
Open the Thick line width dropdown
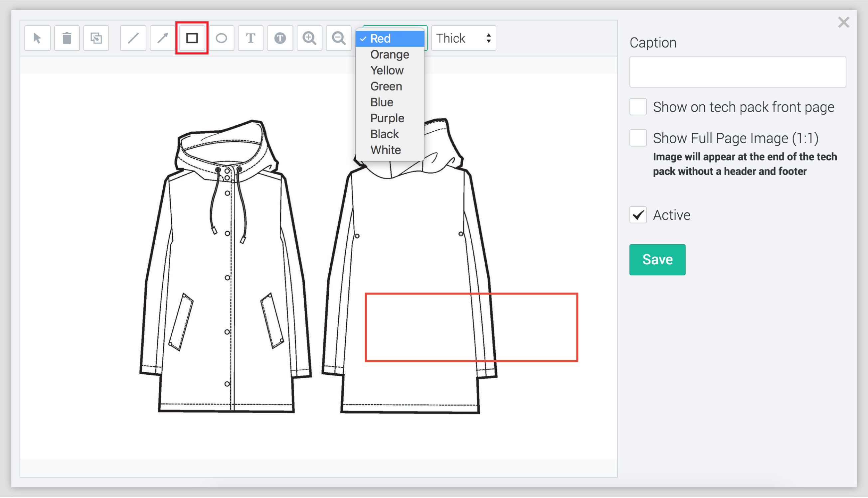coord(463,38)
